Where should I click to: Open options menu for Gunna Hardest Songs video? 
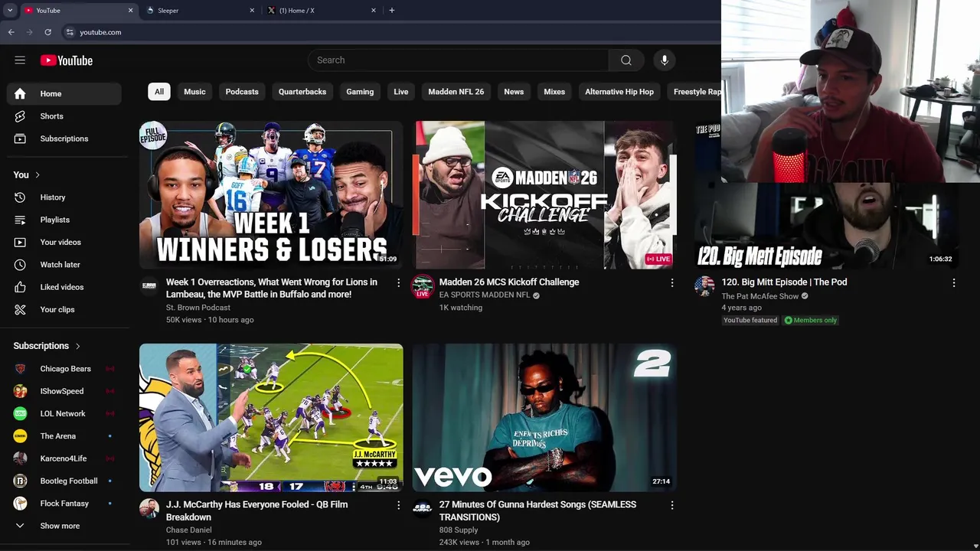tap(672, 505)
